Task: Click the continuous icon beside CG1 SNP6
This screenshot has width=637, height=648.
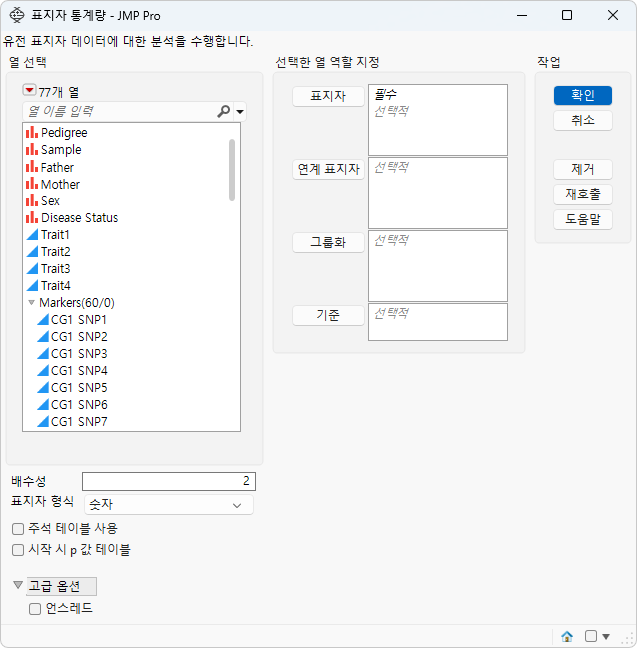Action: click(43, 405)
